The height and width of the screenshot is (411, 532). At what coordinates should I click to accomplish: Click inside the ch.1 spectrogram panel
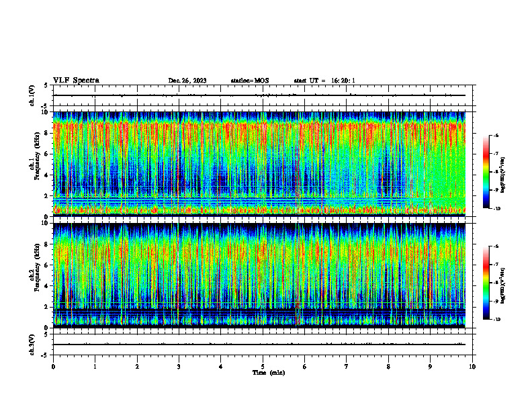[x=259, y=164]
